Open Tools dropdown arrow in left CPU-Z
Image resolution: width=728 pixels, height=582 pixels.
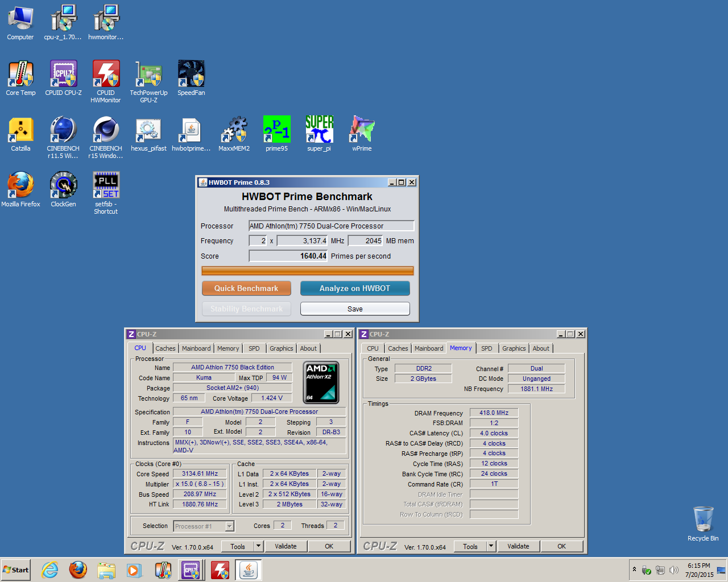pos(258,546)
